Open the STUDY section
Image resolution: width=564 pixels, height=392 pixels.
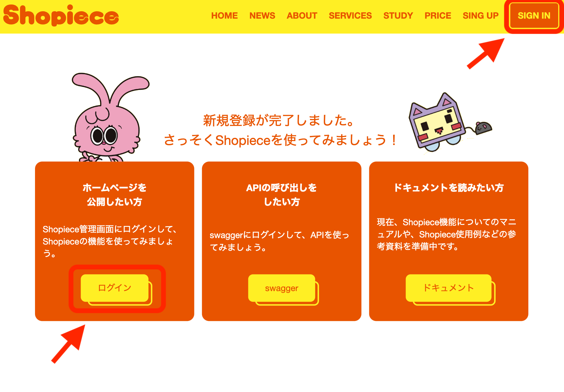tap(398, 15)
